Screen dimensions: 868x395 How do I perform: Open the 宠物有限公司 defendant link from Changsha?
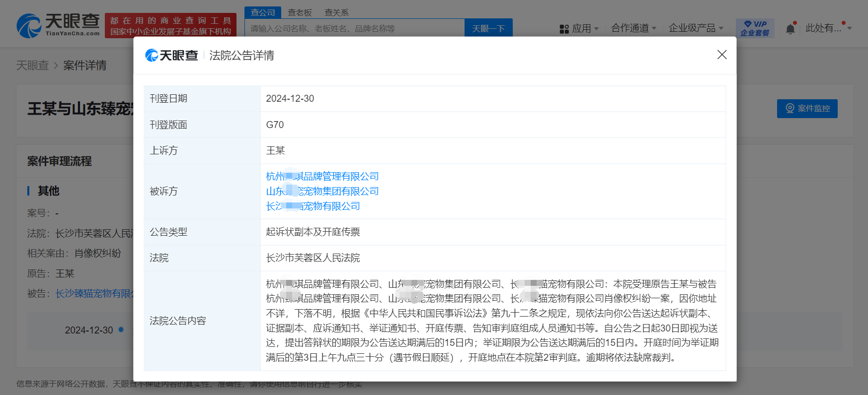point(313,206)
